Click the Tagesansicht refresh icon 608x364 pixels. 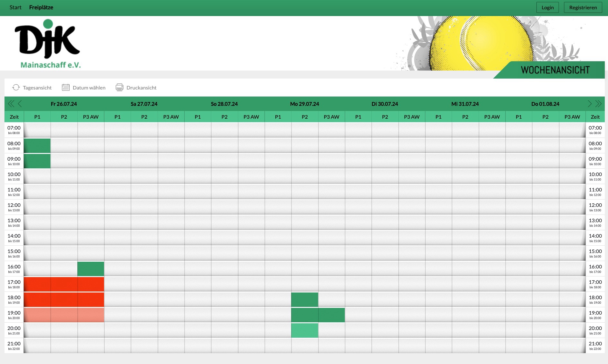(x=16, y=88)
